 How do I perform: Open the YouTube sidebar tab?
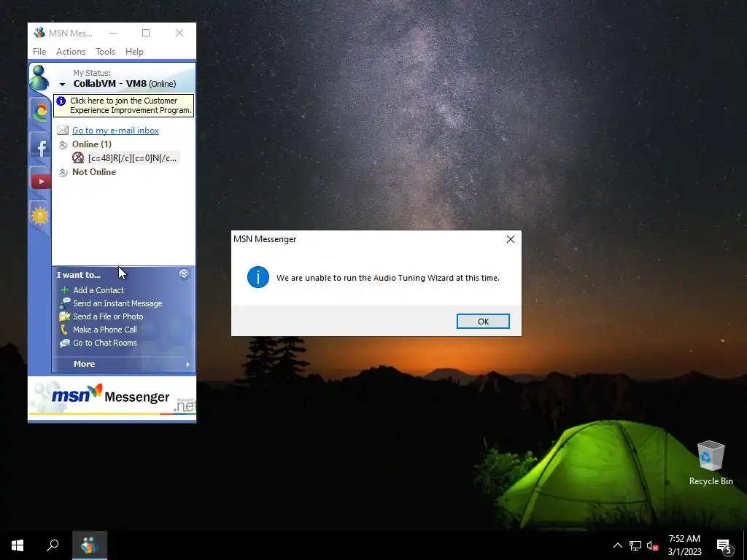[x=41, y=181]
